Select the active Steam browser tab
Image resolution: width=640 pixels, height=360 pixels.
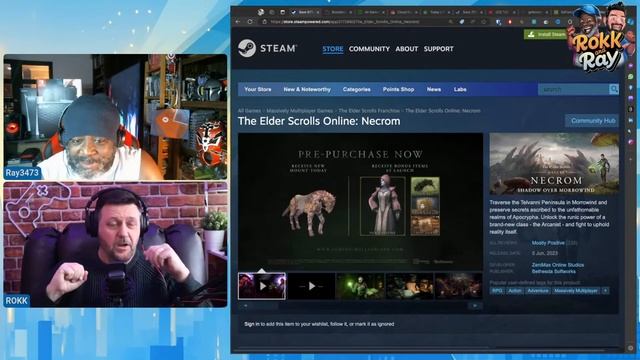305,12
